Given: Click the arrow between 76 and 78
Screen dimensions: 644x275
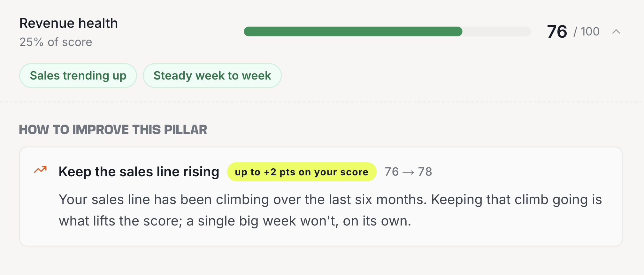Looking at the screenshot, I should [408, 172].
